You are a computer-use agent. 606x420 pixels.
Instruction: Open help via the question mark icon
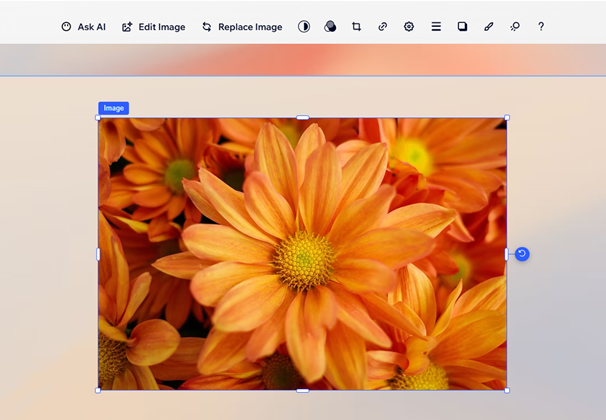[x=541, y=27]
